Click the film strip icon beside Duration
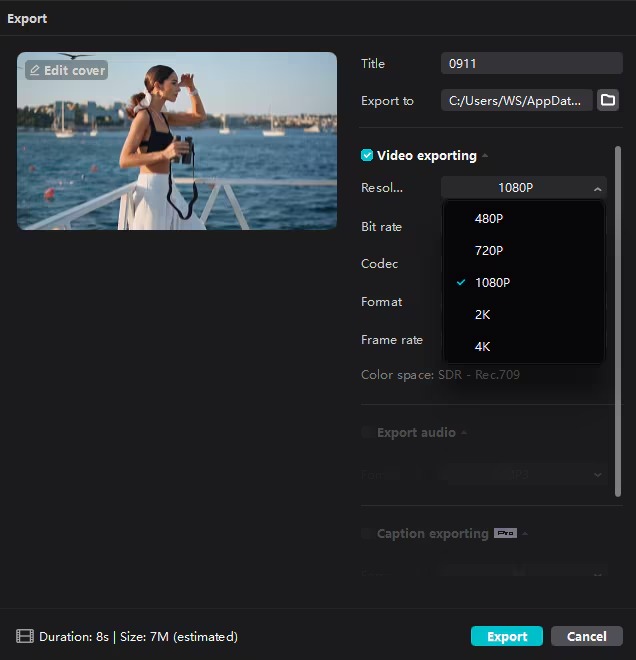 [x=25, y=636]
